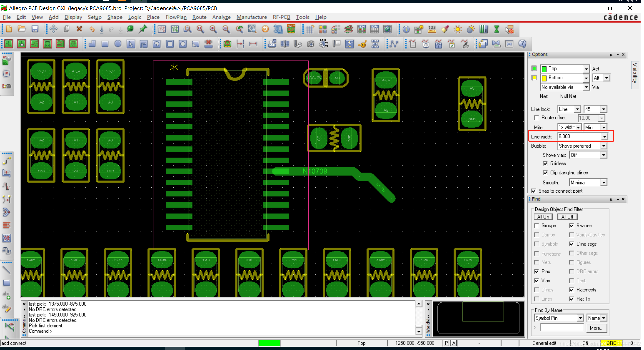Screen dimensions: 644x350
Task: Toggle the Grid icon
Action: pyautogui.click(x=310, y=29)
